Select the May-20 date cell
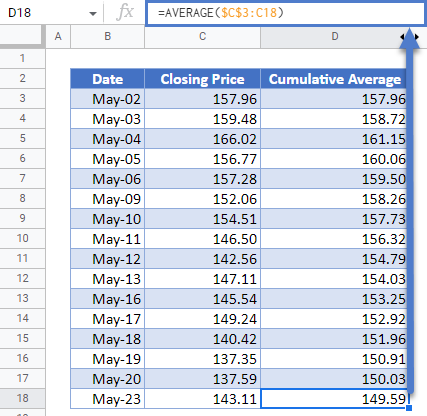This screenshot has height=416, width=427. (107, 379)
